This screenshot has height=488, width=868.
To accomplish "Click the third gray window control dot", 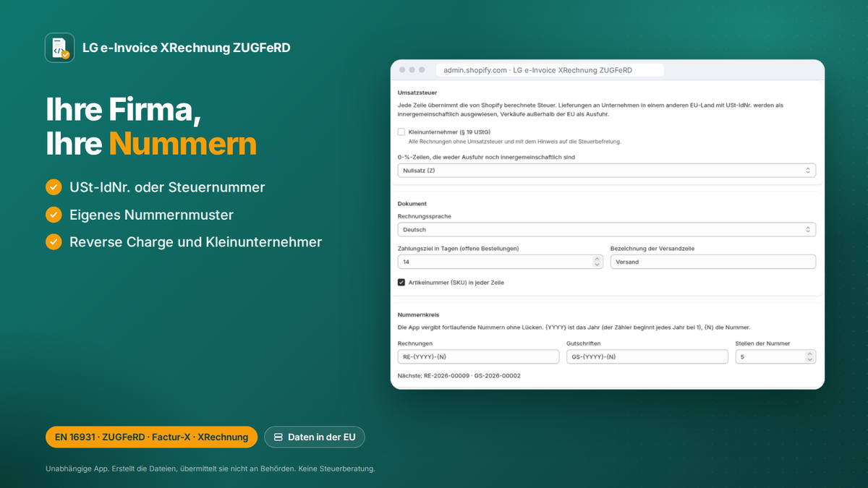I will pos(422,70).
